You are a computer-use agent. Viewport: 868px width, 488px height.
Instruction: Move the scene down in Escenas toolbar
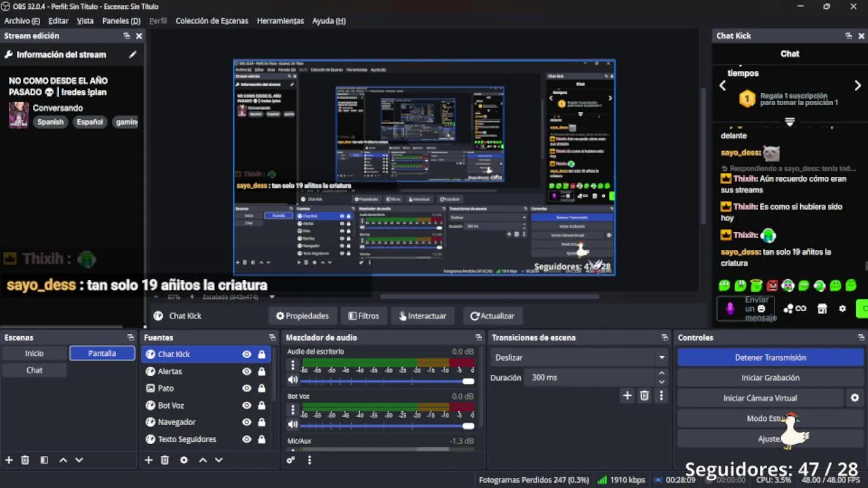point(79,460)
